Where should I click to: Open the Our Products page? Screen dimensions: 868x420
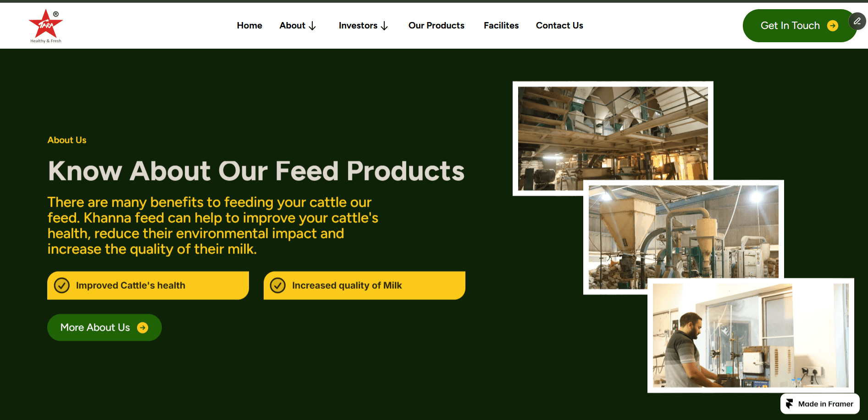[437, 26]
